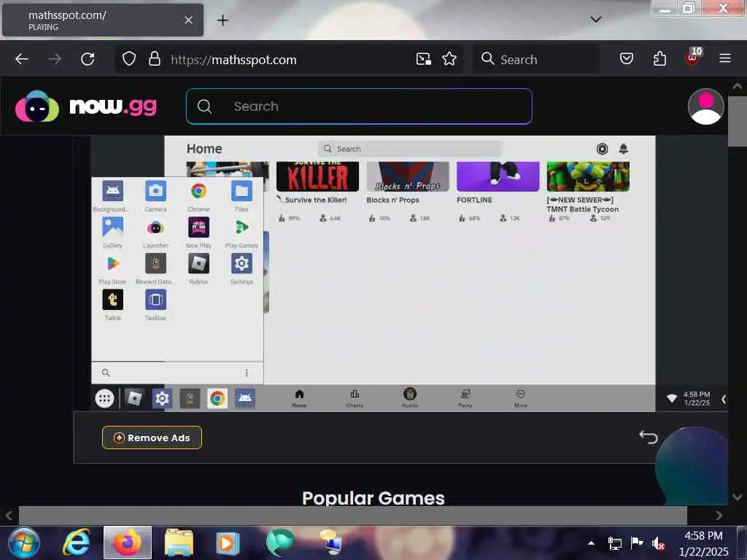The height and width of the screenshot is (560, 747).
Task: Click the now.gg logo
Action: [x=86, y=106]
